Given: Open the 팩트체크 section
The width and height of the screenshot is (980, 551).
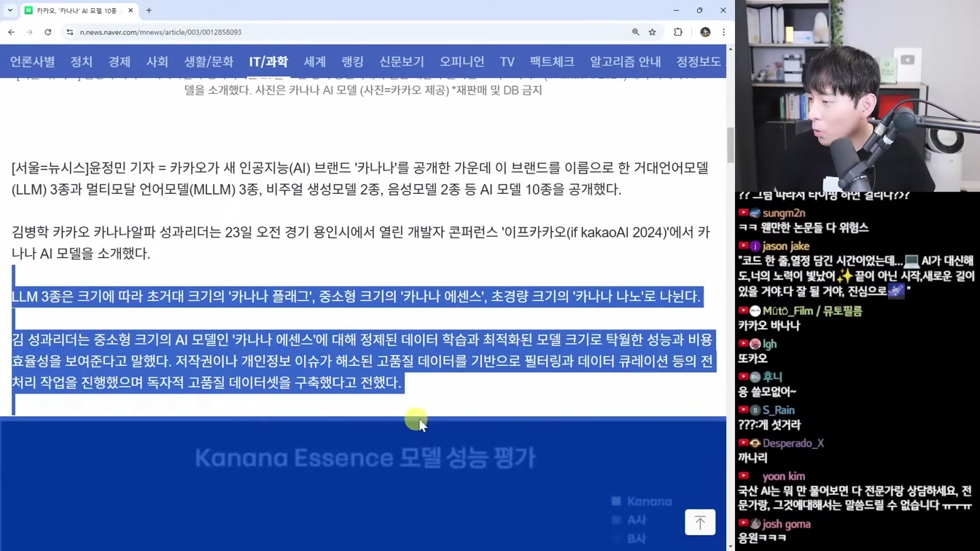Looking at the screenshot, I should click(552, 62).
